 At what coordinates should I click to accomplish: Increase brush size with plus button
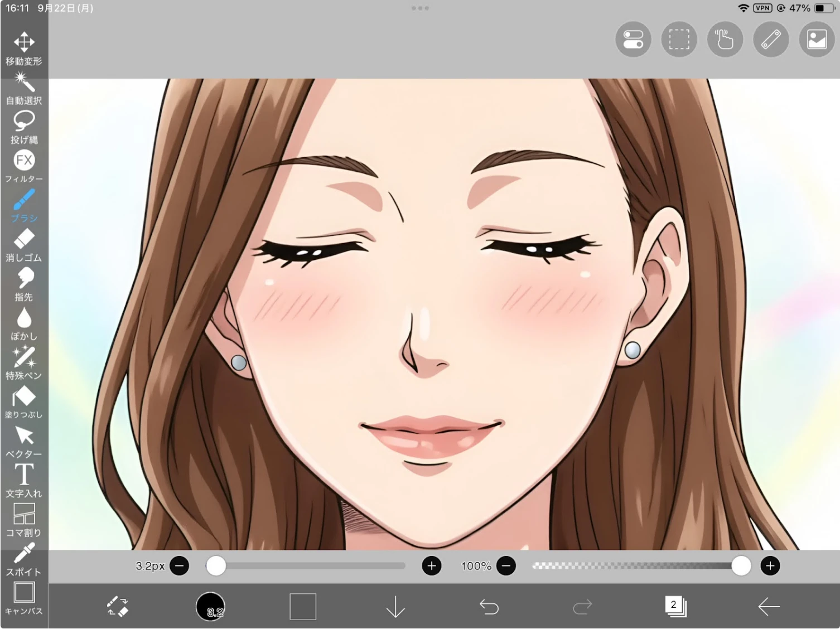click(x=431, y=566)
